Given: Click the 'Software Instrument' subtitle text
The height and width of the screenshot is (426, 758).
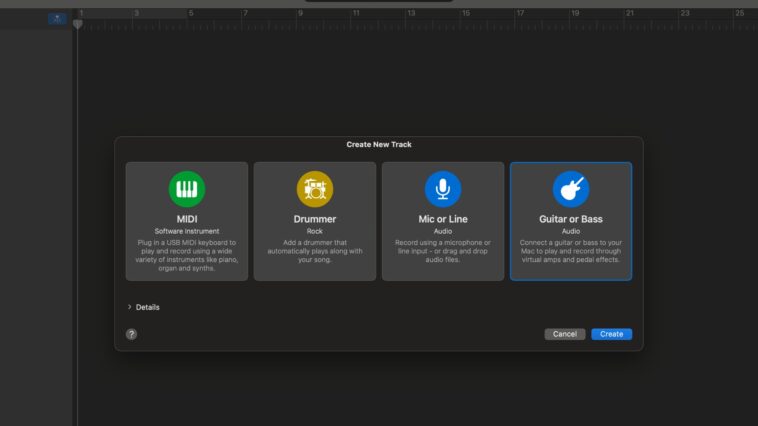Looking at the screenshot, I should (x=187, y=231).
